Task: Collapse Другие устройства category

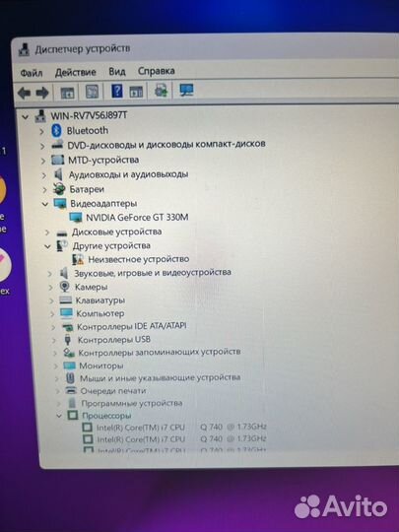Action: pyautogui.click(x=48, y=246)
